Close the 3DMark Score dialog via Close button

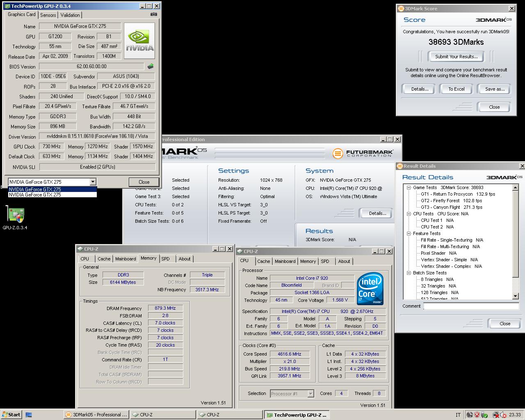click(494, 107)
